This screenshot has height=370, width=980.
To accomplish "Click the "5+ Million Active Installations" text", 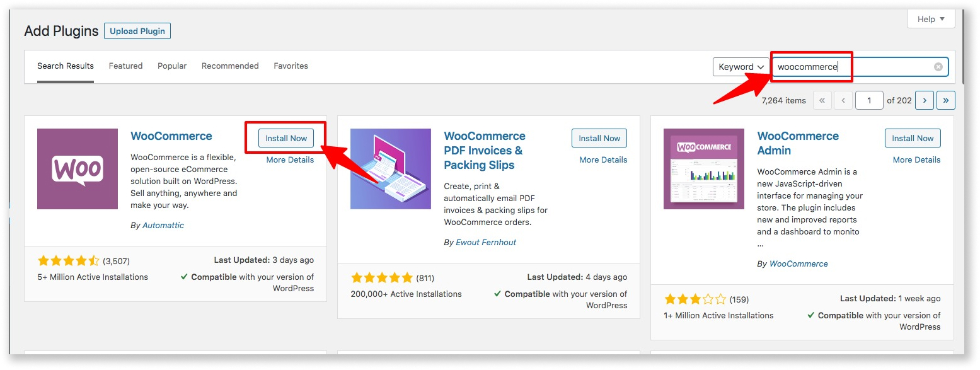I will 93,277.
